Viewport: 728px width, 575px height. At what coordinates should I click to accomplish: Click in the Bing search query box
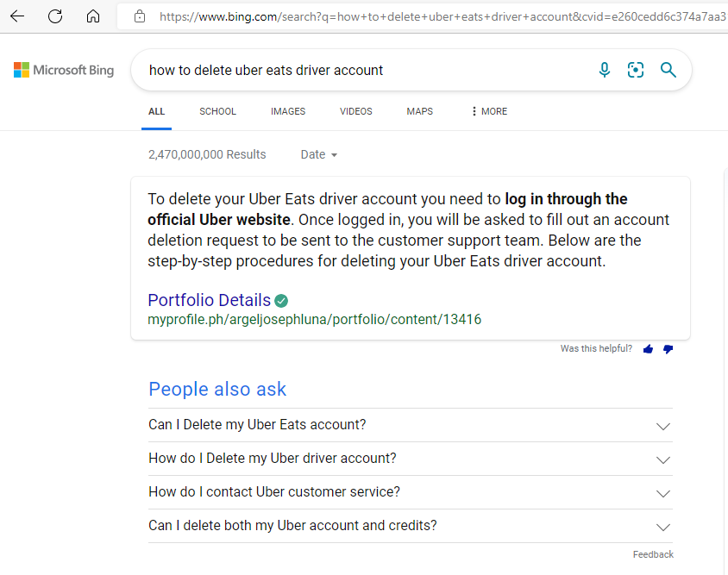(362, 70)
